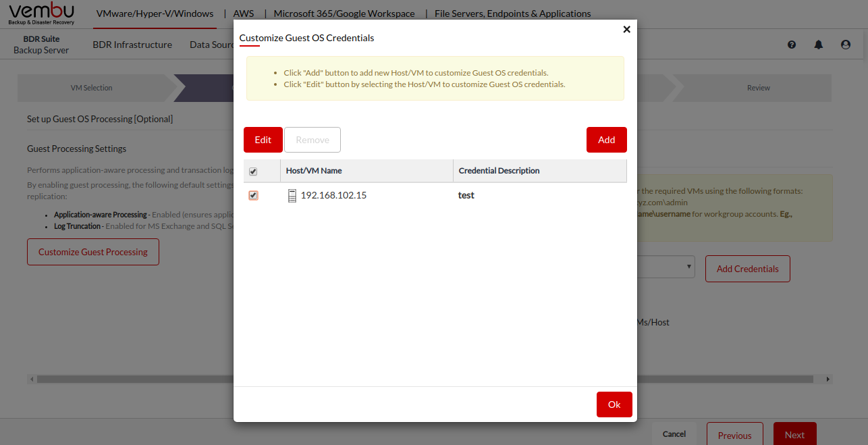Close the Customize Guest OS Credentials dialog
This screenshot has width=868, height=445.
[x=626, y=29]
